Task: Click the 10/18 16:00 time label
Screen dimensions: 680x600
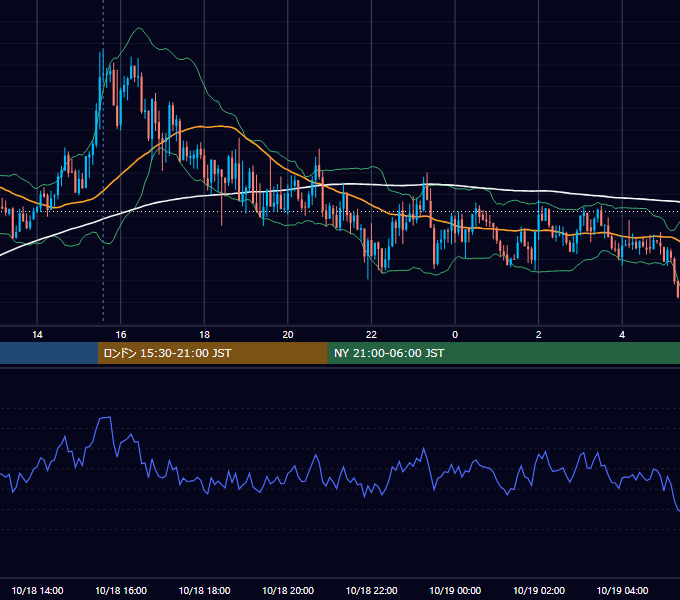Action: pos(121,590)
